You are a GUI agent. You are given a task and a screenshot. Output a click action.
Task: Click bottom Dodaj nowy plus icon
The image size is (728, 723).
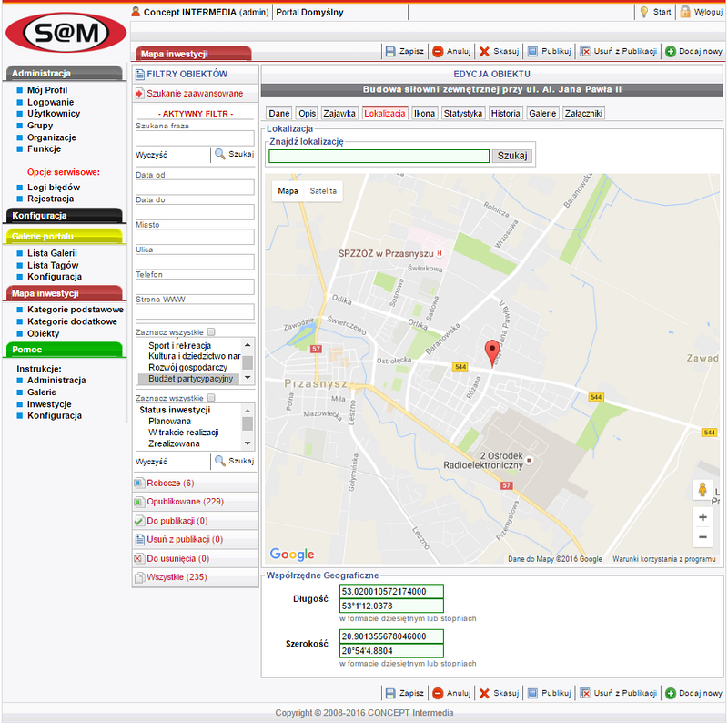point(670,693)
